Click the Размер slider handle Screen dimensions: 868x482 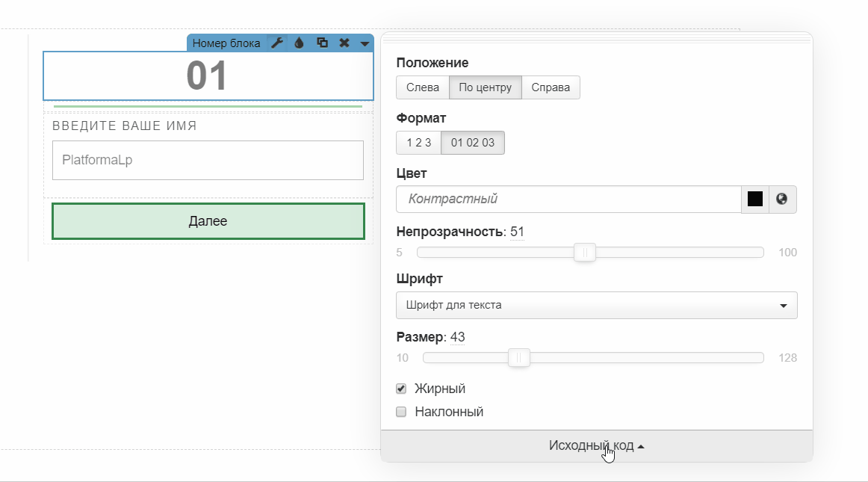click(x=519, y=358)
